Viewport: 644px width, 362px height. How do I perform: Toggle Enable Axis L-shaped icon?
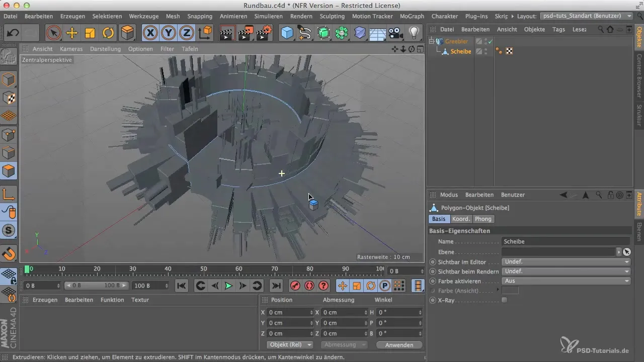pos(9,194)
